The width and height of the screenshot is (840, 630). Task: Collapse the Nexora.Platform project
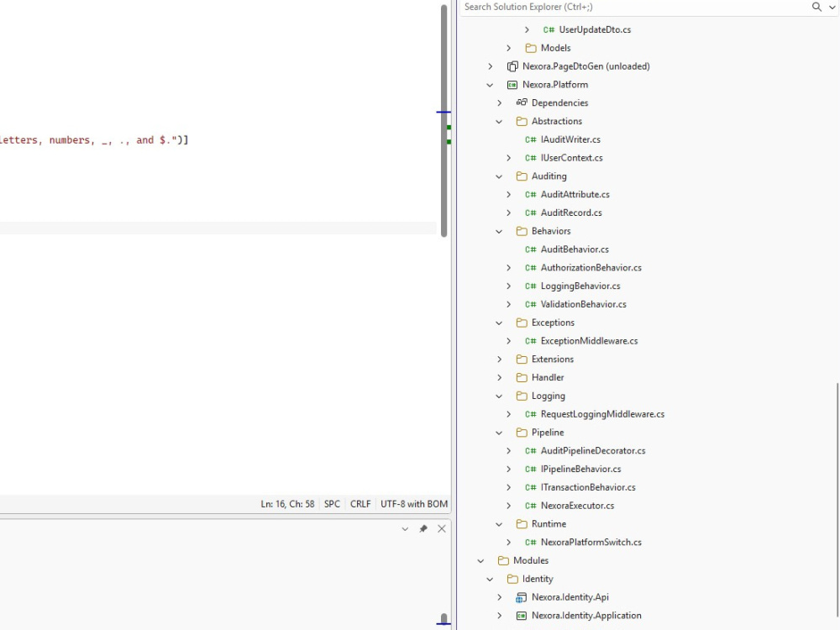[x=491, y=85]
